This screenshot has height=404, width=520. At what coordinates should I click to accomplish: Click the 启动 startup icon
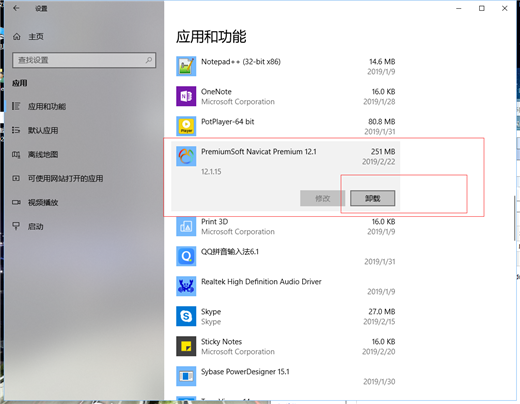(x=16, y=226)
